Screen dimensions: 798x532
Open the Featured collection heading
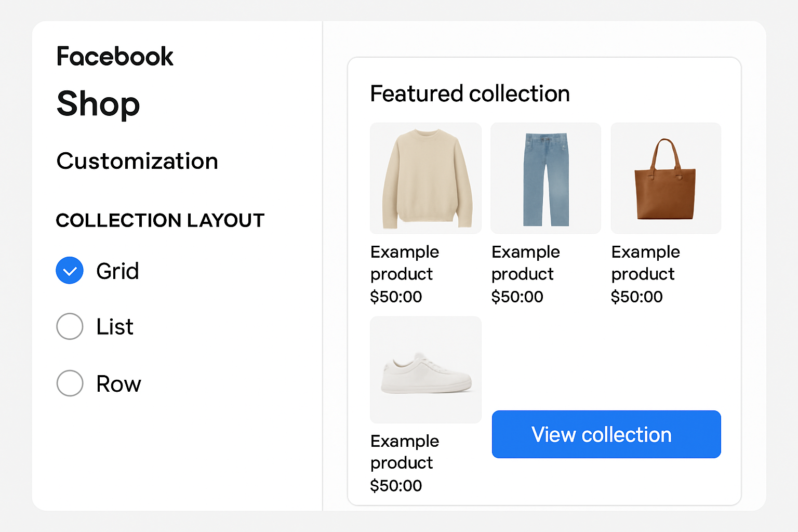(470, 94)
